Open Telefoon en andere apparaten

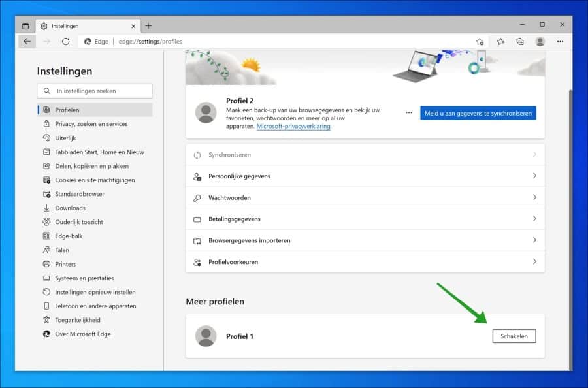(95, 306)
